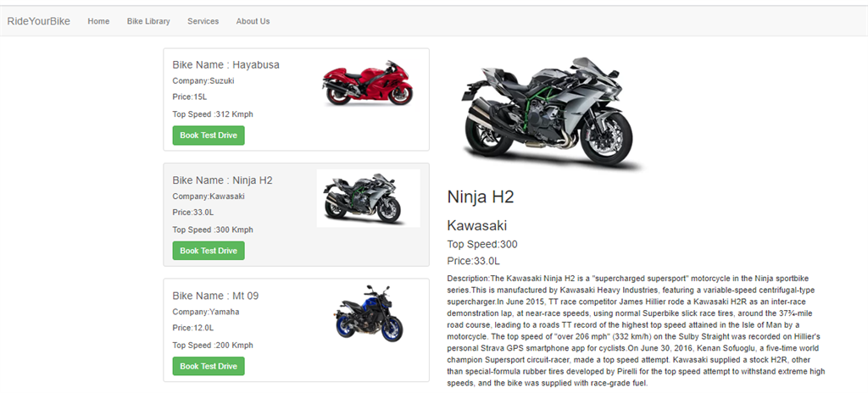Click 'Price:12.0L' text
This screenshot has height=393, width=868.
pos(193,328)
